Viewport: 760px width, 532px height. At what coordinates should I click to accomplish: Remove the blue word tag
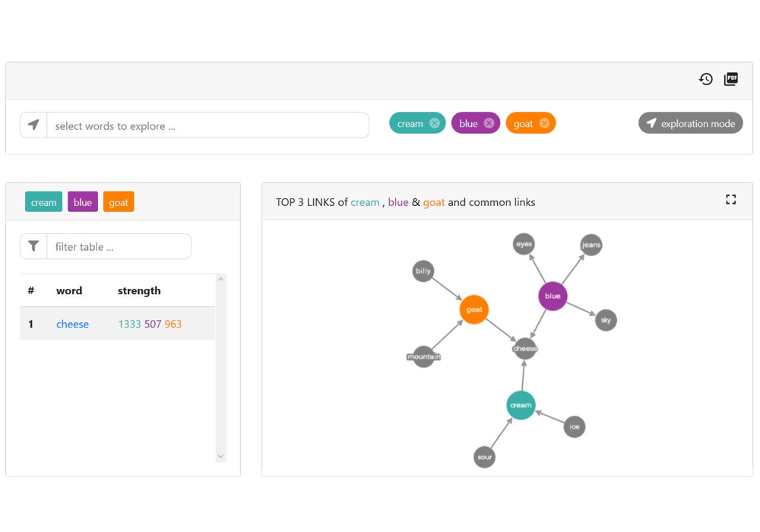tap(489, 123)
